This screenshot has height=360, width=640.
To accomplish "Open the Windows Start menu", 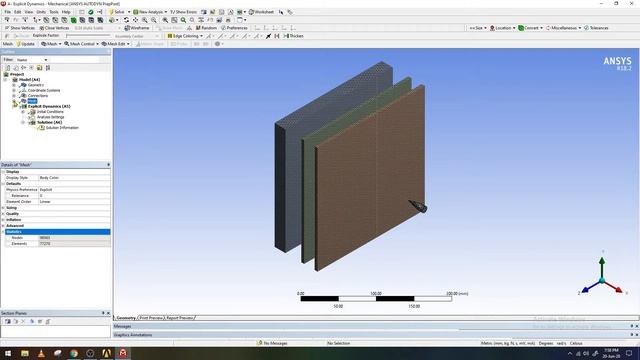I will point(8,353).
